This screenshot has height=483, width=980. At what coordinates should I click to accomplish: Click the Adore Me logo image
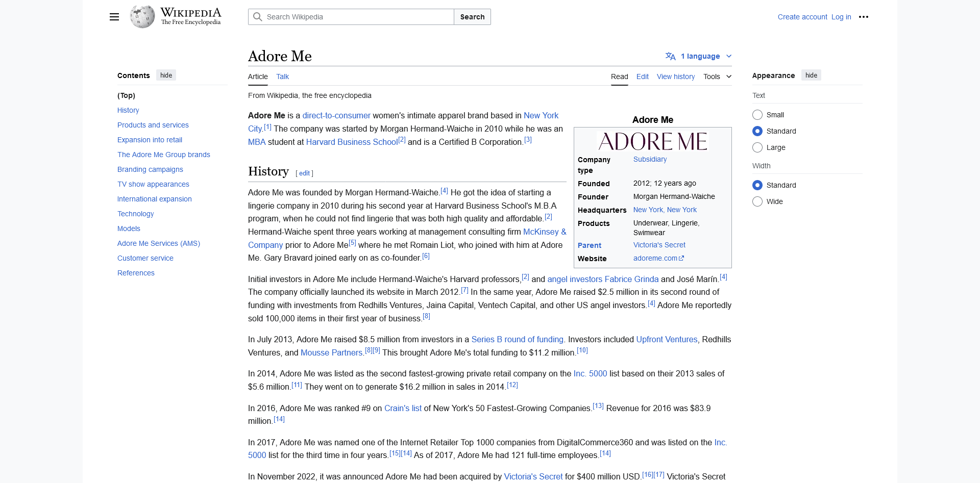[652, 141]
